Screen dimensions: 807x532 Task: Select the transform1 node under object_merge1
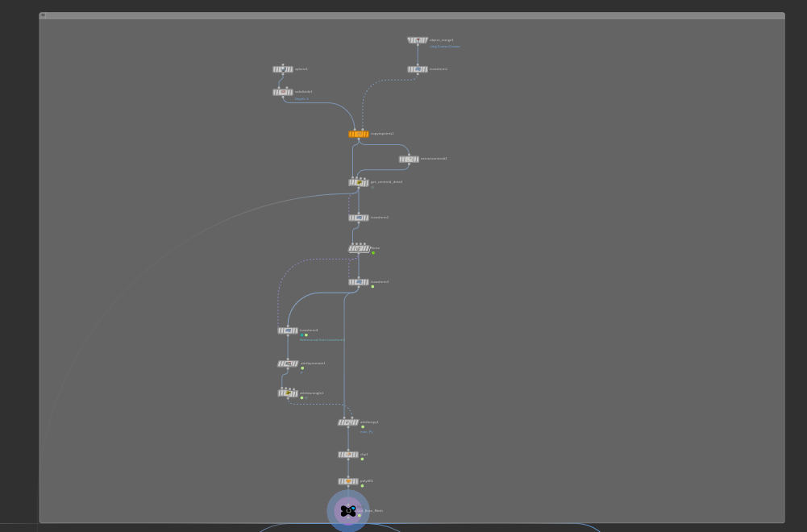[417, 69]
